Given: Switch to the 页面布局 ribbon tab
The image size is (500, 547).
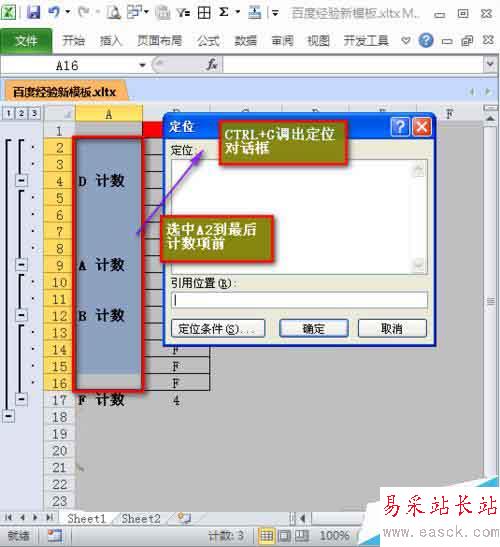Looking at the screenshot, I should pyautogui.click(x=159, y=41).
